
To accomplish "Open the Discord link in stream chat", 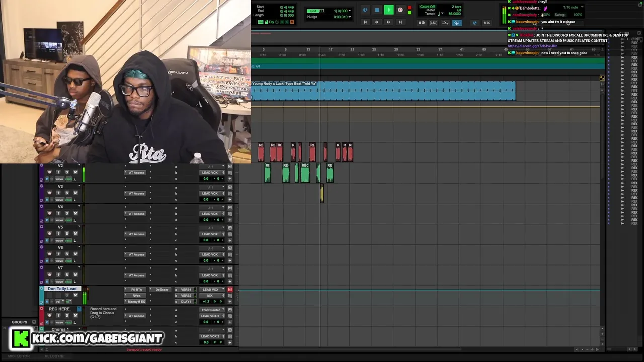I will [532, 46].
